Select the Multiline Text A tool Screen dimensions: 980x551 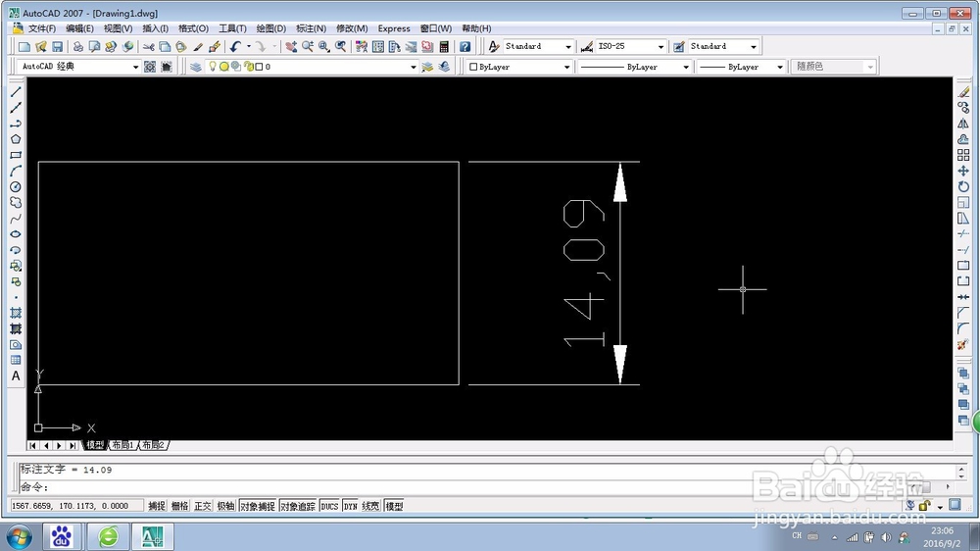pyautogui.click(x=16, y=376)
